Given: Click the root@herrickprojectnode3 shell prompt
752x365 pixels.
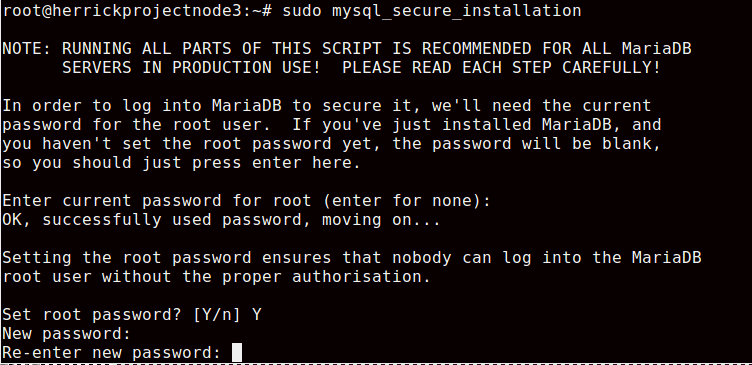Looking at the screenshot, I should click(x=137, y=11).
